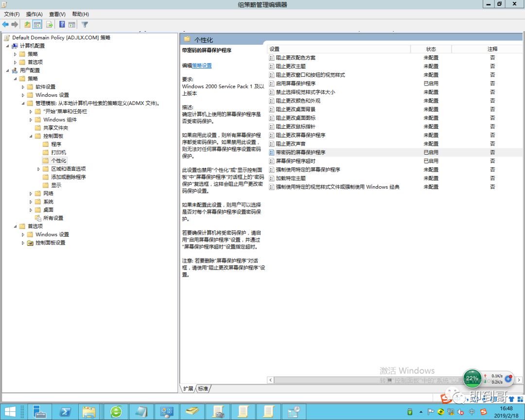Click policy icon beside 阻止更改声音
This screenshot has height=420, width=525.
[x=272, y=144]
